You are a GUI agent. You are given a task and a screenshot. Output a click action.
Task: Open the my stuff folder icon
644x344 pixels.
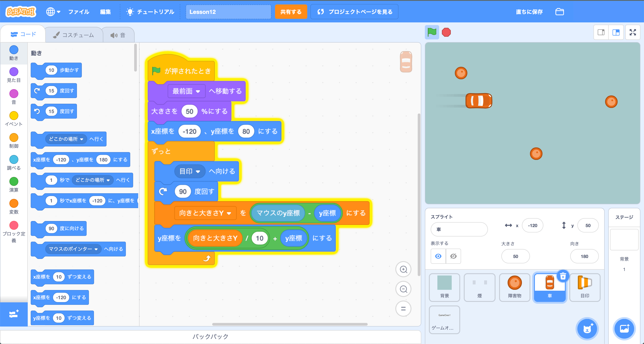559,12
